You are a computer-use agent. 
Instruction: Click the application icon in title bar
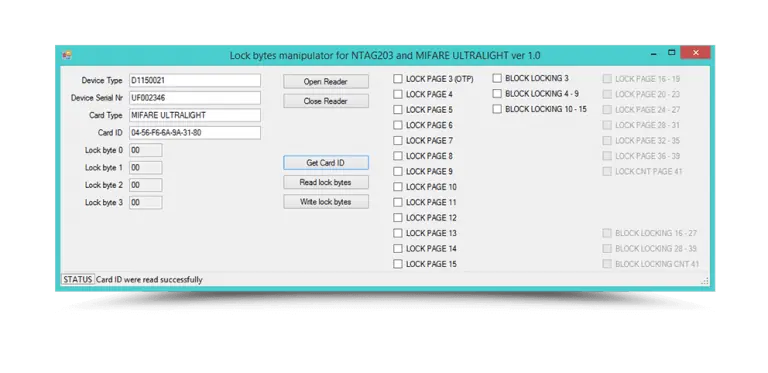coord(67,55)
